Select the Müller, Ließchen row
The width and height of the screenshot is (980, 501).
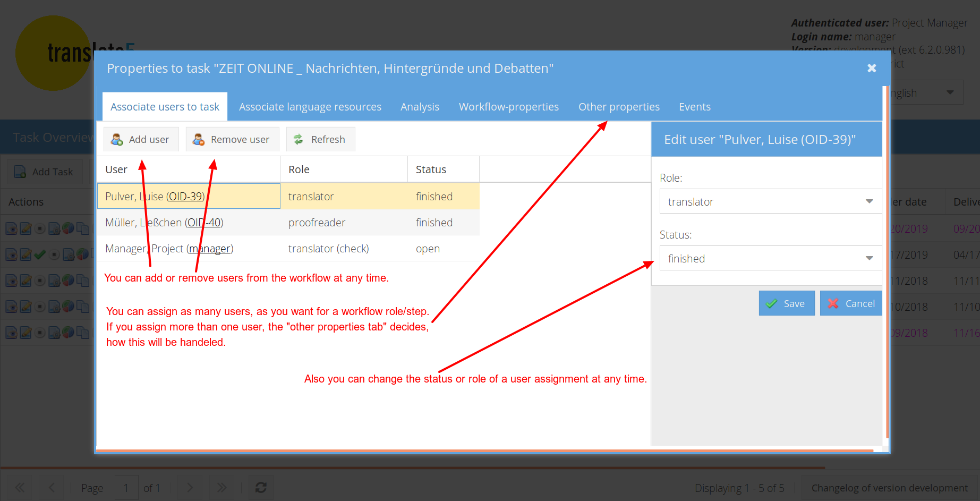tap(288, 222)
